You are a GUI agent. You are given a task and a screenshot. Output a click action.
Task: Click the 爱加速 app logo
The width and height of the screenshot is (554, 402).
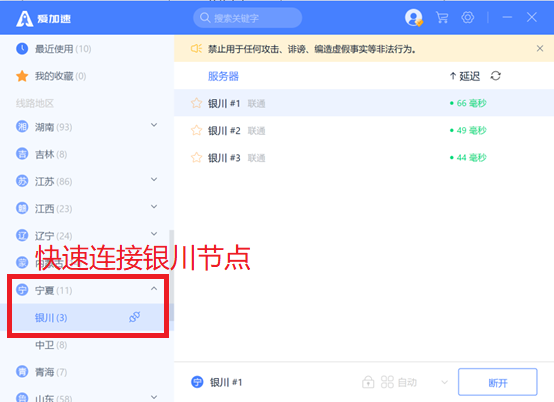(43, 18)
